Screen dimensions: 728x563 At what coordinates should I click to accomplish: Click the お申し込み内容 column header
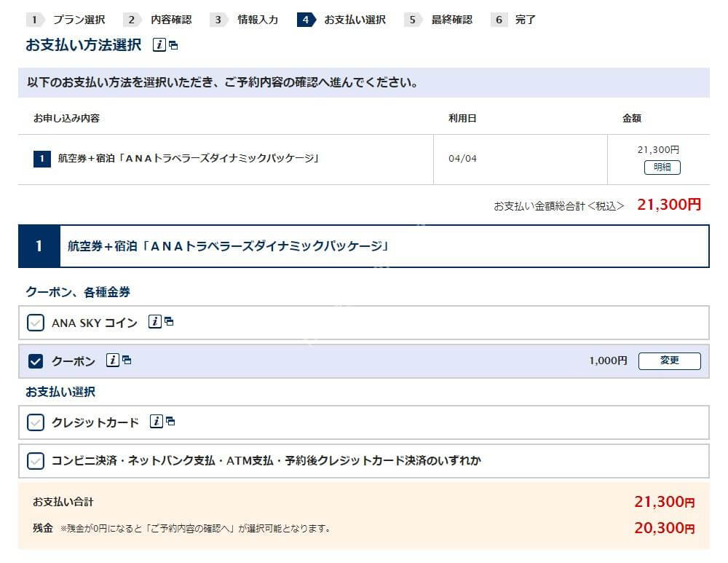pyautogui.click(x=66, y=119)
